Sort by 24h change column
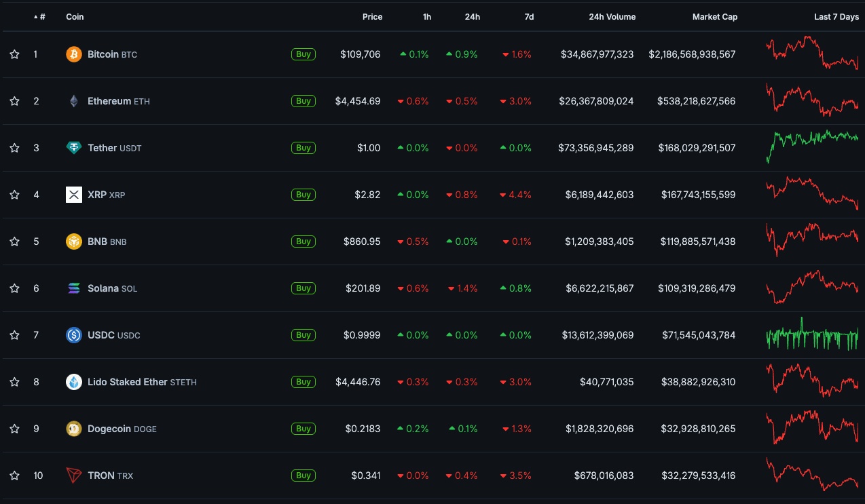This screenshot has height=504, width=865. click(x=473, y=17)
